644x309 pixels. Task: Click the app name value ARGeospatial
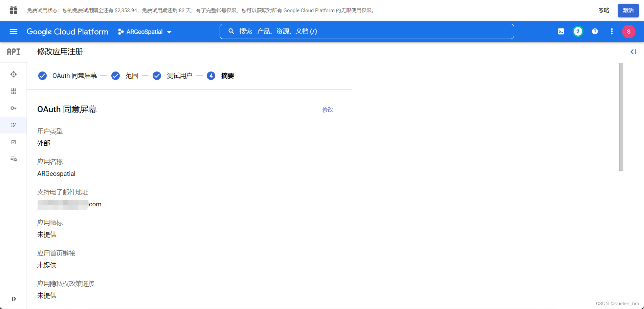click(56, 174)
